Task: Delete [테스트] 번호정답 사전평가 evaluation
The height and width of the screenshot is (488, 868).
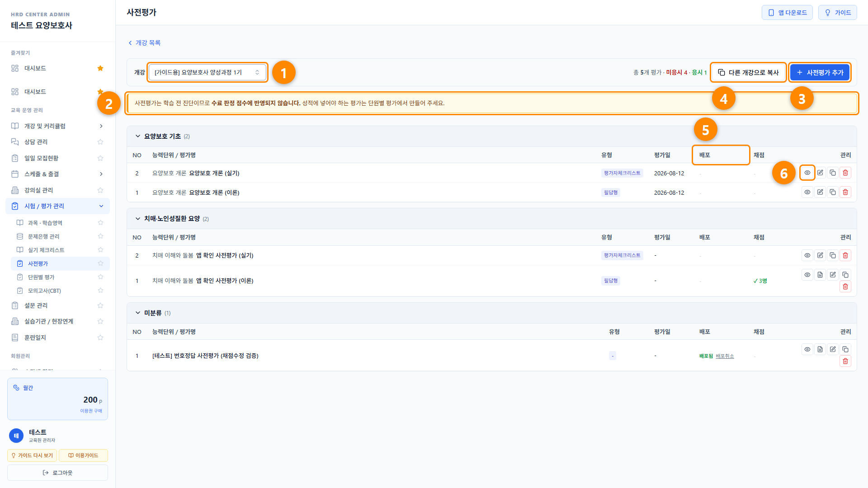Action: coord(845,361)
